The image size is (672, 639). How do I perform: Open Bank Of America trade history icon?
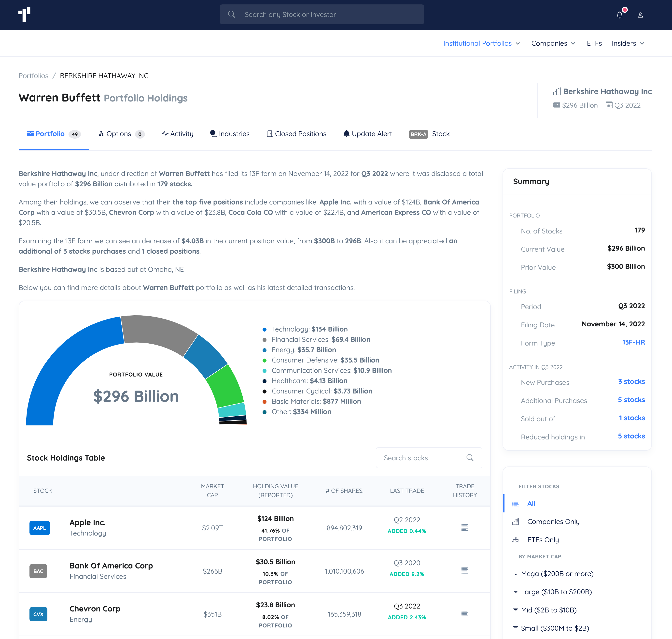[x=465, y=570]
